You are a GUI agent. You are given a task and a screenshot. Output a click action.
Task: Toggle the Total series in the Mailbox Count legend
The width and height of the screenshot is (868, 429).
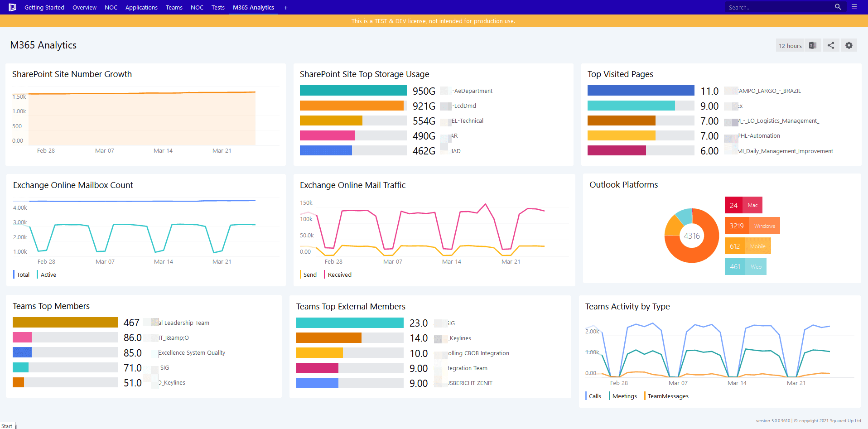pyautogui.click(x=23, y=275)
